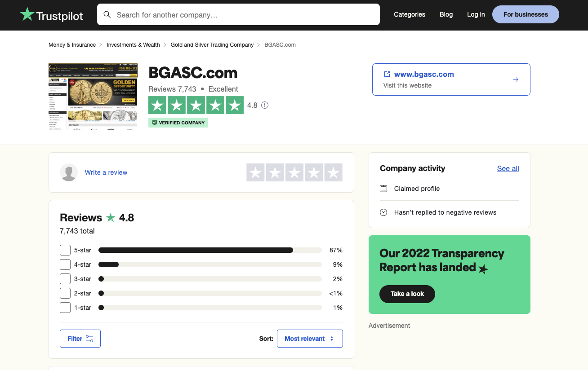
Task: Click the 3-star 2% rating bar
Action: pos(210,279)
